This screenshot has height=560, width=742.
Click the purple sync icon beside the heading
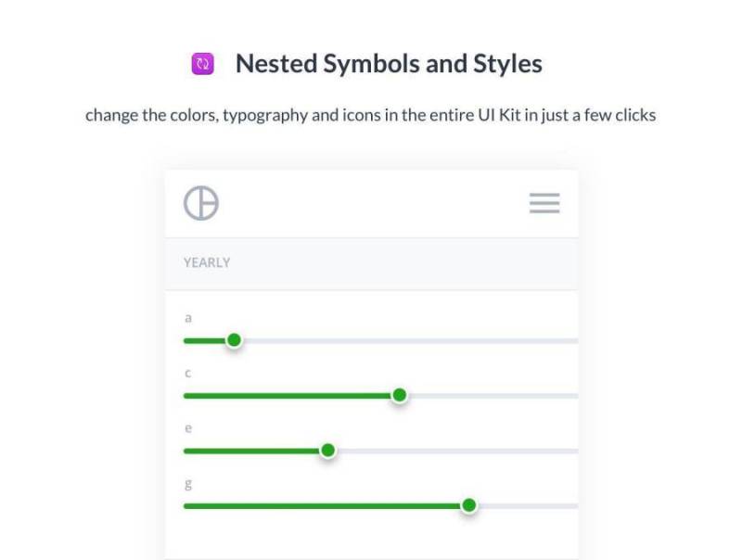tap(201, 63)
